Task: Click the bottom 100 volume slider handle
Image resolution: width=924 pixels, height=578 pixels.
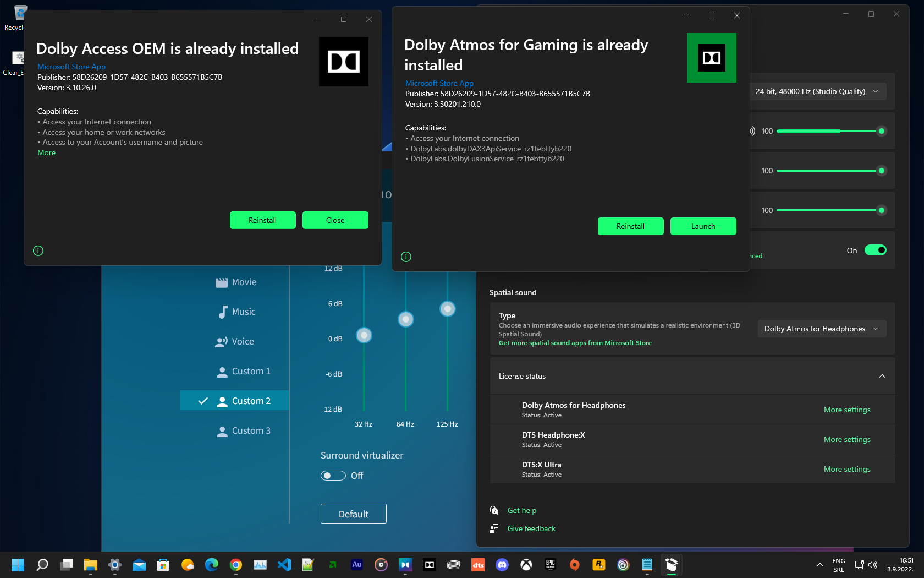Action: [882, 210]
